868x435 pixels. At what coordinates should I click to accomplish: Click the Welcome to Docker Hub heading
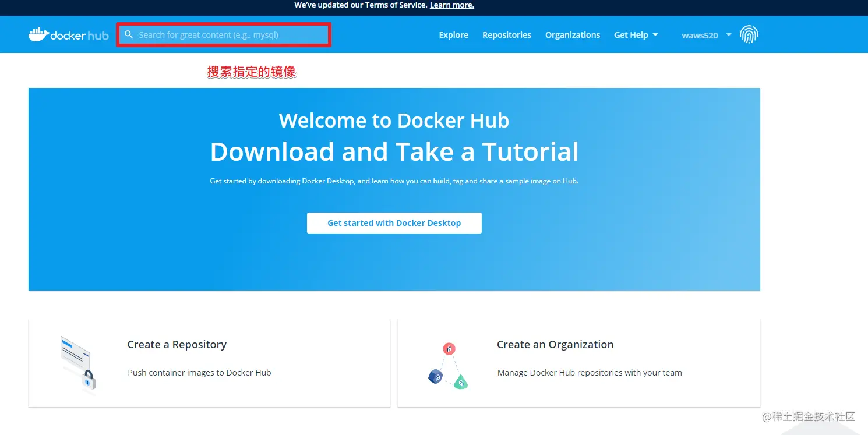click(x=394, y=121)
